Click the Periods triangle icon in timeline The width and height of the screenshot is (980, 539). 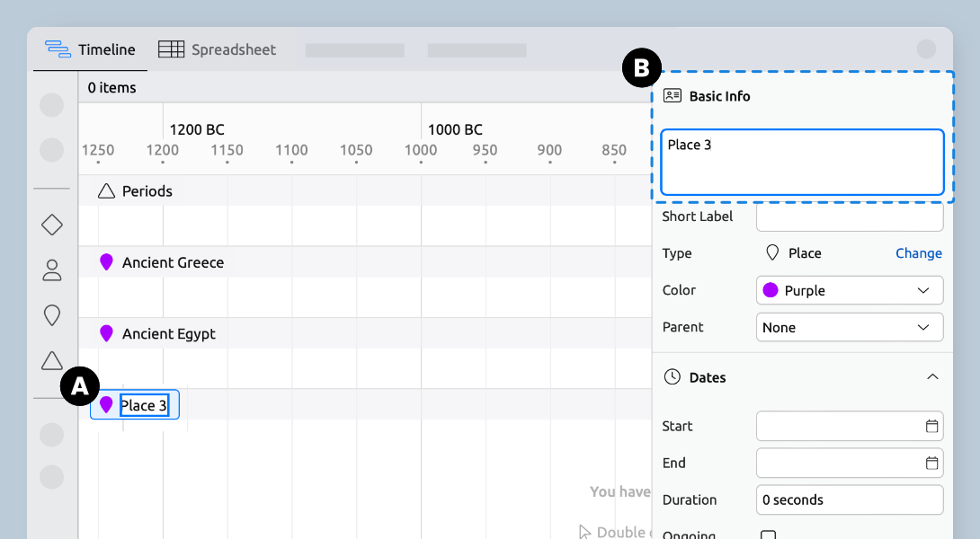(x=106, y=191)
